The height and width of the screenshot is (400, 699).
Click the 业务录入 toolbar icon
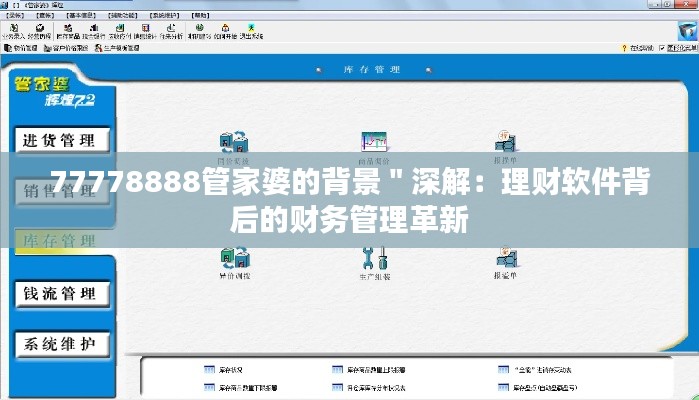[17, 31]
